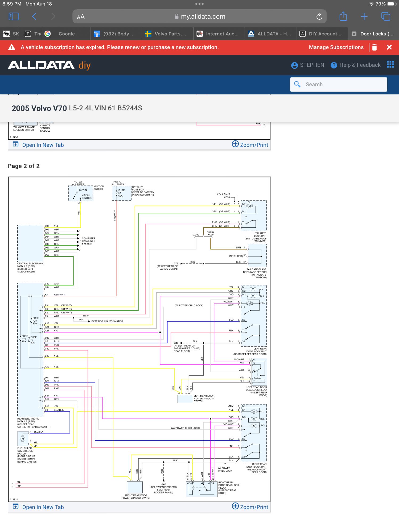Open the AA reader options menu
The width and height of the screenshot is (399, 532).
(81, 17)
